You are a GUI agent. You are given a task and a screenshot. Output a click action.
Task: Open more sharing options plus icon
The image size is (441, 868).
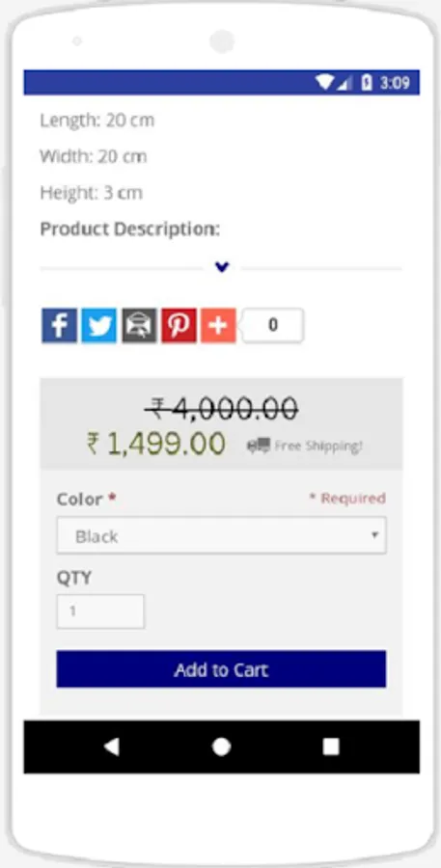point(218,326)
